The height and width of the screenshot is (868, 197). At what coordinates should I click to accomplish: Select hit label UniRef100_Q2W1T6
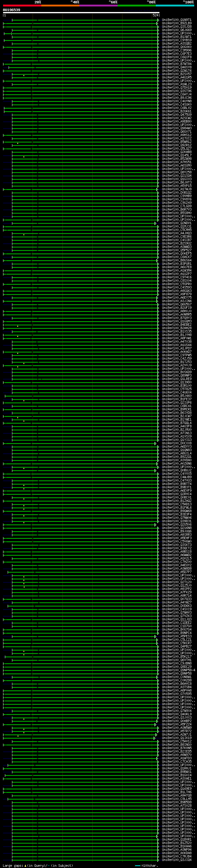[177, 71]
